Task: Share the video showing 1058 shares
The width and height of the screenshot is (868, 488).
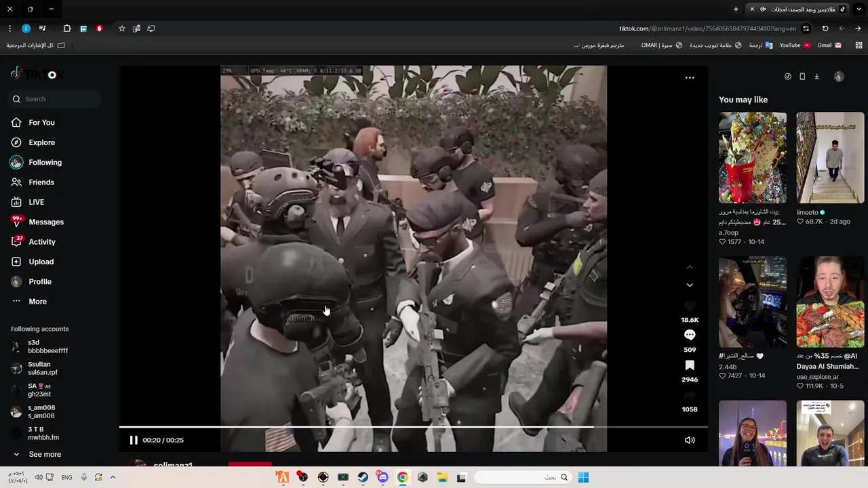Action: tap(690, 395)
